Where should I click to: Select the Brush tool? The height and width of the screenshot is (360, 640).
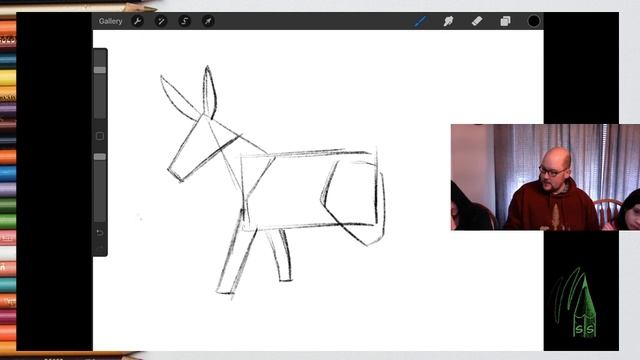pyautogui.click(x=420, y=21)
